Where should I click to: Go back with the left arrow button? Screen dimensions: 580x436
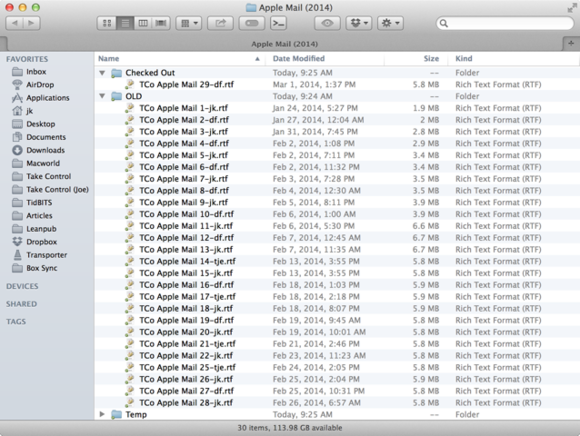click(x=14, y=23)
